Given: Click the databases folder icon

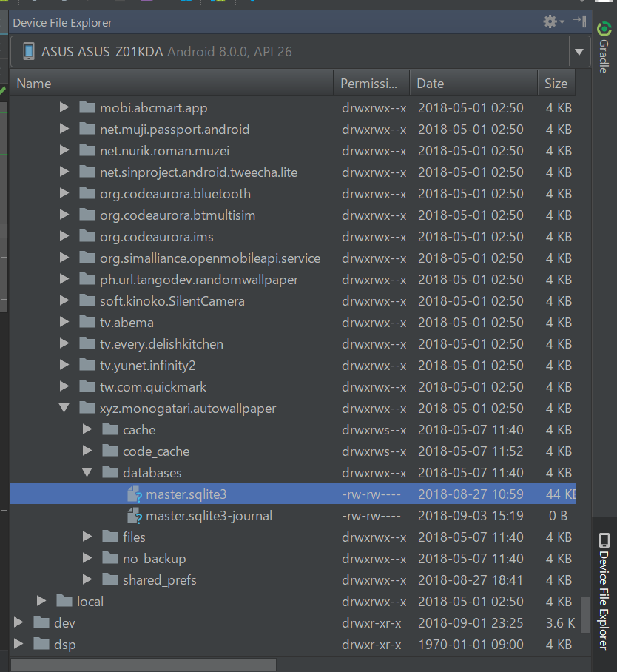Looking at the screenshot, I should tap(109, 472).
